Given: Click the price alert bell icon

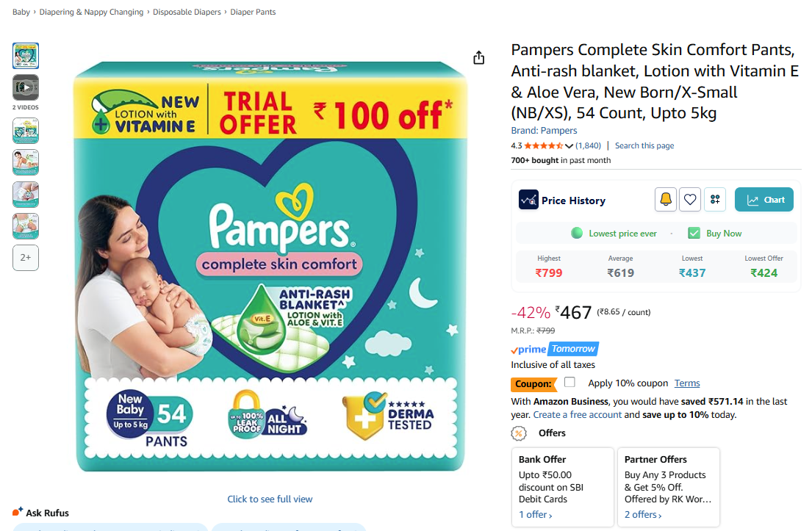Looking at the screenshot, I should click(x=666, y=199).
